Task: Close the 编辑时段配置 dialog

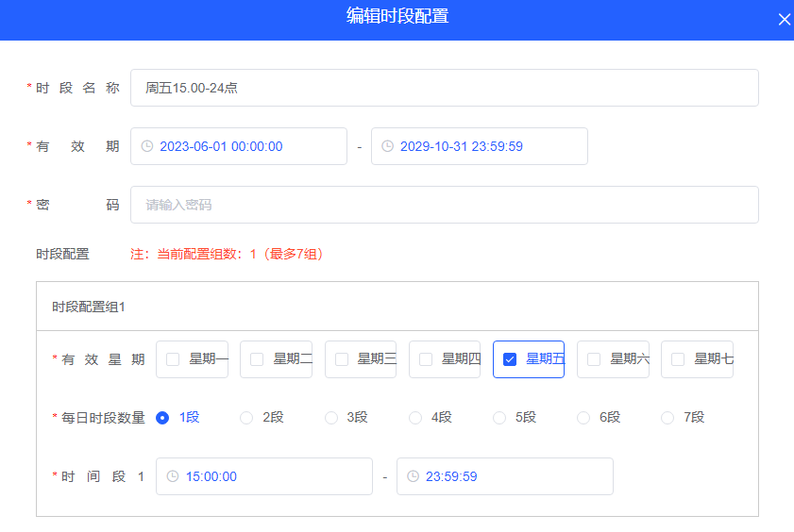Action: coord(784,20)
